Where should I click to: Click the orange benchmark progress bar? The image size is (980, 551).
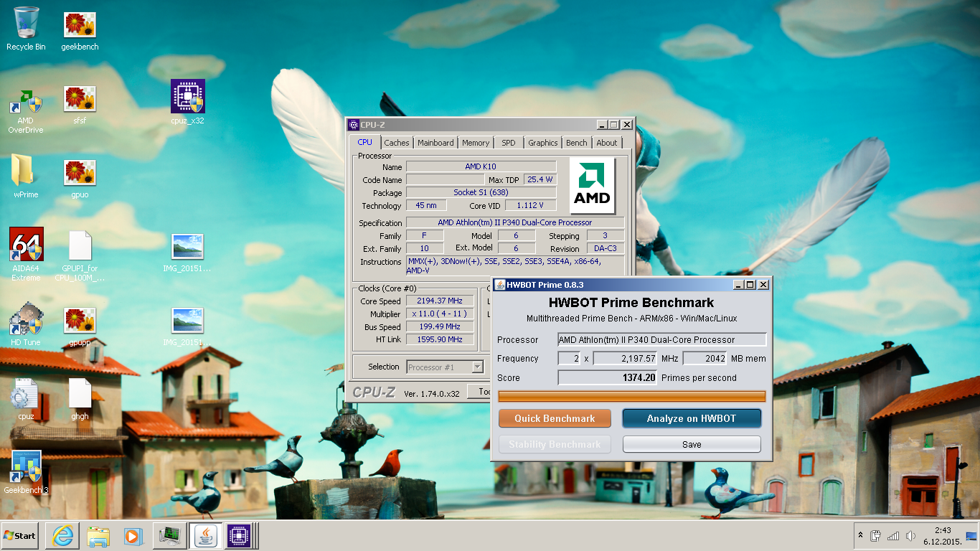(632, 396)
